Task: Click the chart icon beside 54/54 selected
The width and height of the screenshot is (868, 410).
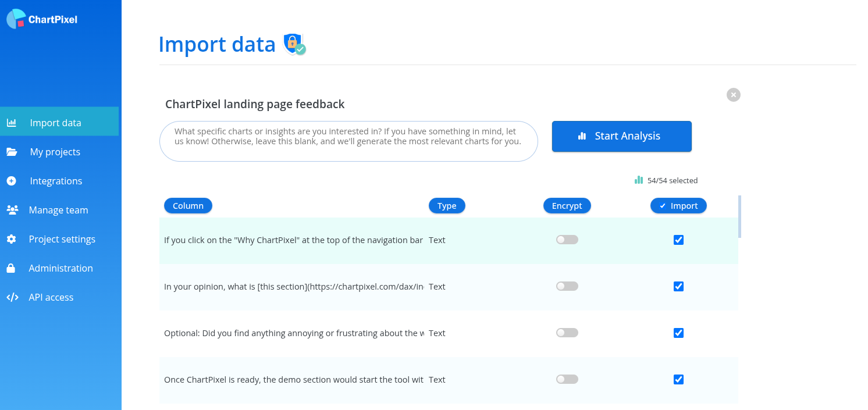Action: [639, 180]
